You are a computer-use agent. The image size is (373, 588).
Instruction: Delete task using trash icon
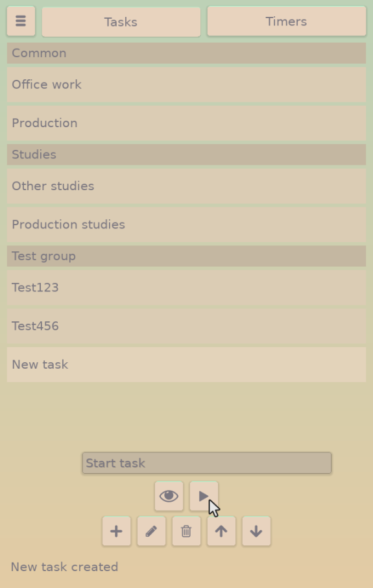point(186,531)
